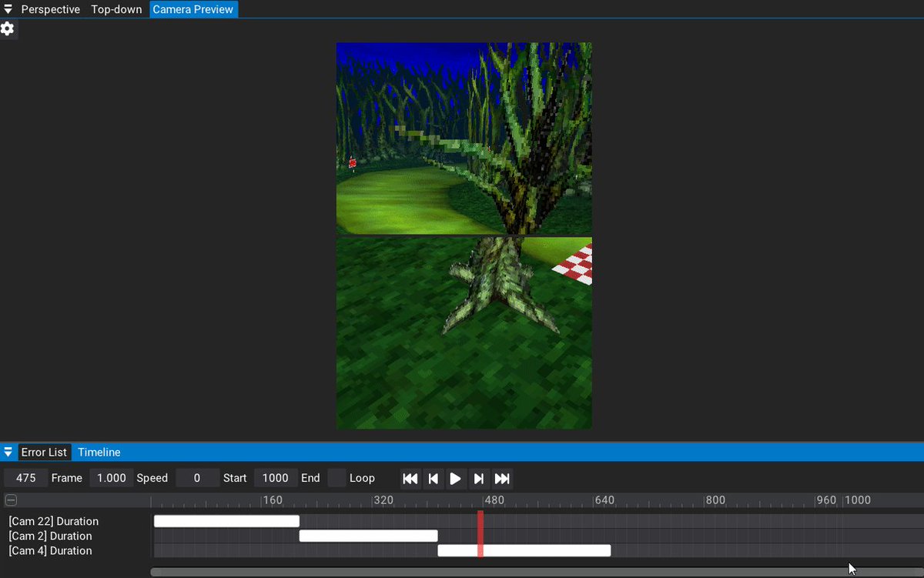Jump to the last frame

pos(502,479)
